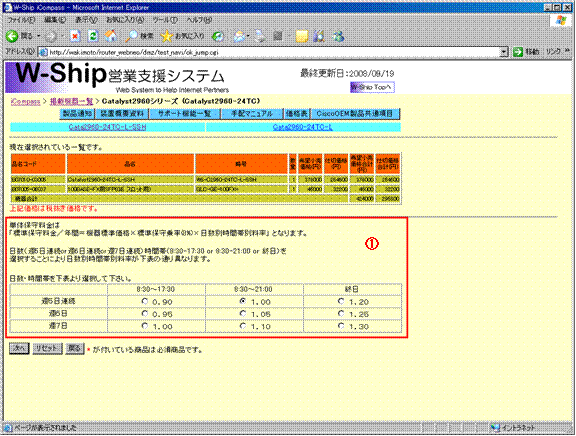This screenshot has height=436, width=576.
Task: Click the yellow notes icon in toolbar
Action: (302, 36)
